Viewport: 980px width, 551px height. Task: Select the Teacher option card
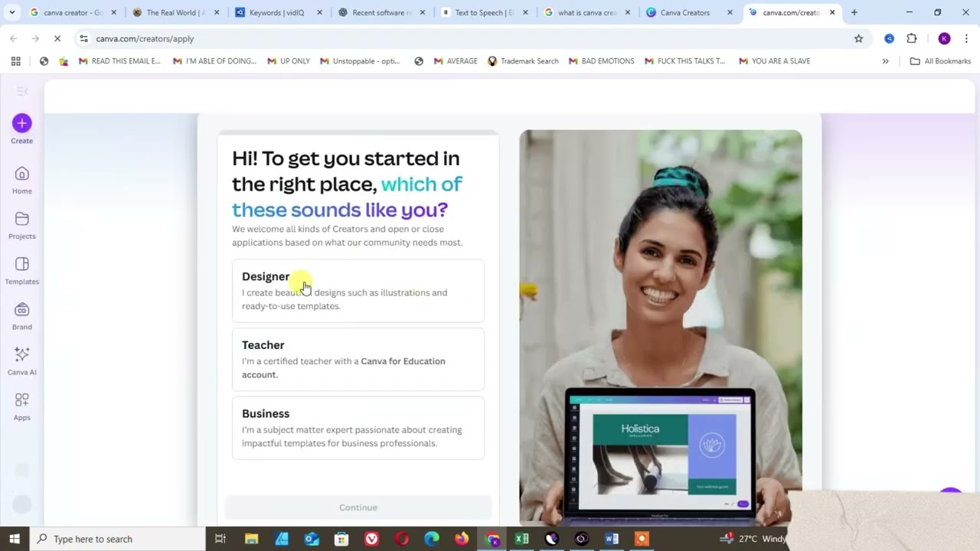358,360
